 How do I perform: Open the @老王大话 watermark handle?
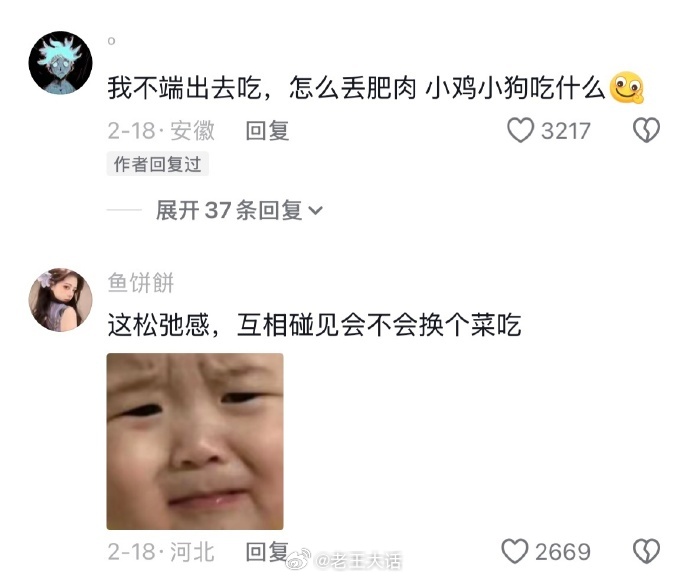(x=358, y=560)
